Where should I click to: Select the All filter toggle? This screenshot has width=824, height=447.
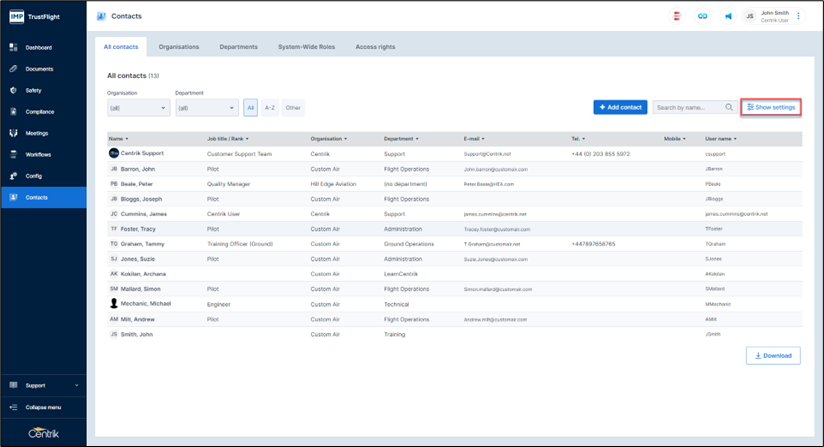pyautogui.click(x=250, y=108)
